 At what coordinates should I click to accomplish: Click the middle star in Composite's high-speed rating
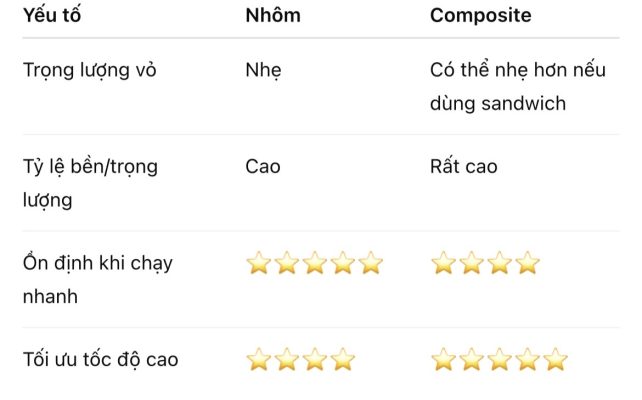(500, 360)
